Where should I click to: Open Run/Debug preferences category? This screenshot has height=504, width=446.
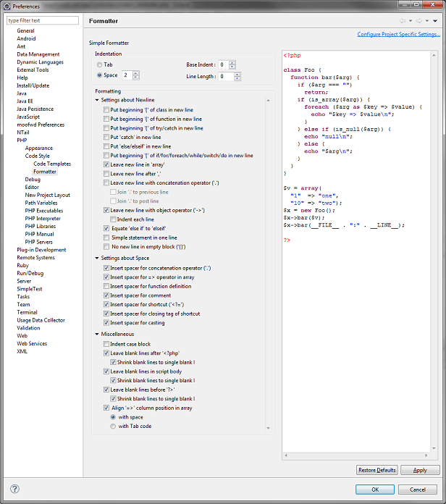[30, 273]
